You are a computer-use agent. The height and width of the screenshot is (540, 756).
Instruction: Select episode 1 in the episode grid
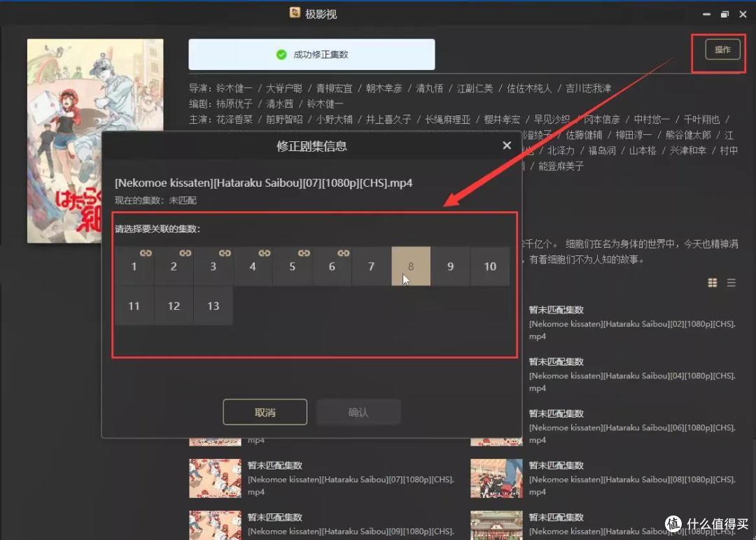click(x=134, y=267)
